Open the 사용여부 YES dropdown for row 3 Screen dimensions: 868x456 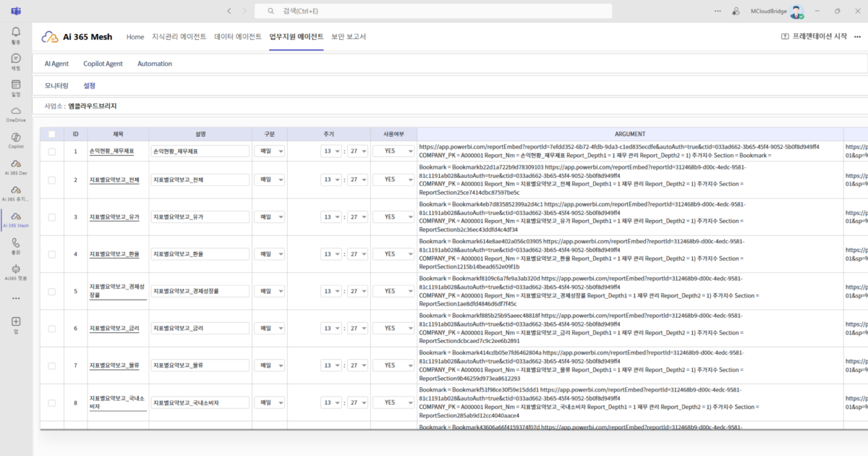pos(393,216)
